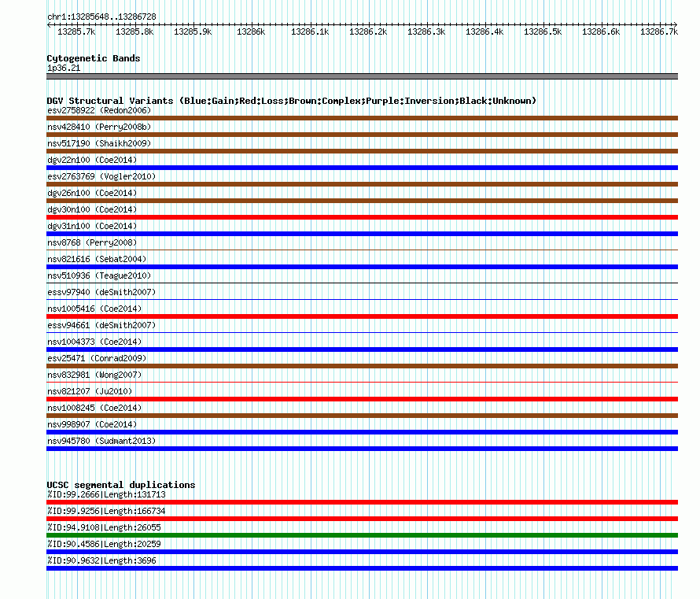Click the %ID:99.2666|Length:131713 label
The image size is (700, 599).
106,494
